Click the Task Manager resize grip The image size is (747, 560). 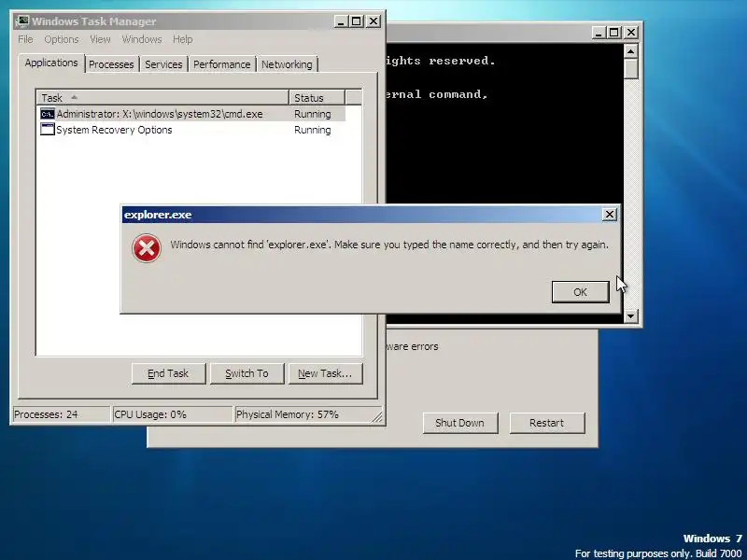pyautogui.click(x=377, y=417)
